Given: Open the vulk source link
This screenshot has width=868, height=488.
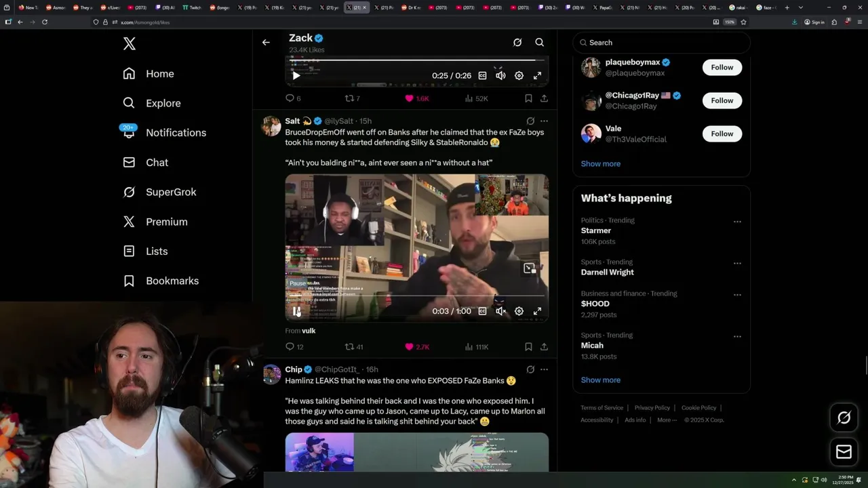Looking at the screenshot, I should pyautogui.click(x=309, y=331).
